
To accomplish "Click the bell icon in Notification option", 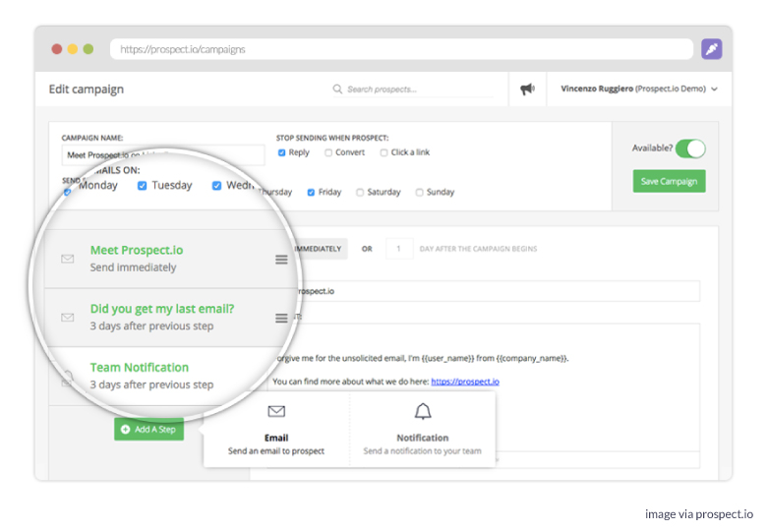I will [423, 411].
